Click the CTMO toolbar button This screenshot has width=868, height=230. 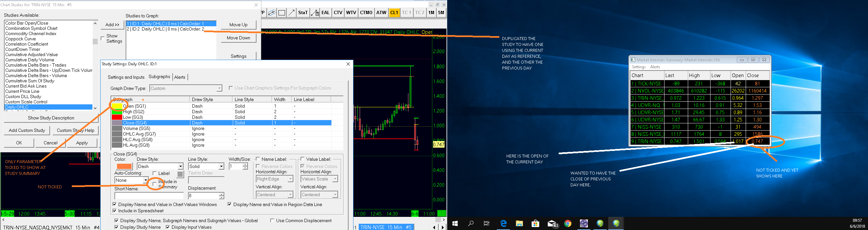point(366,13)
